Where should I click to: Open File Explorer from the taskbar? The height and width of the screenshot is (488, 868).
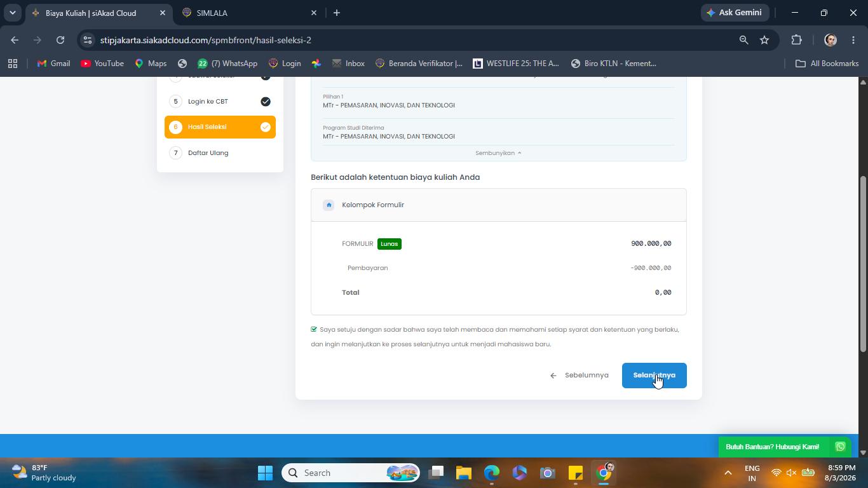(x=463, y=473)
